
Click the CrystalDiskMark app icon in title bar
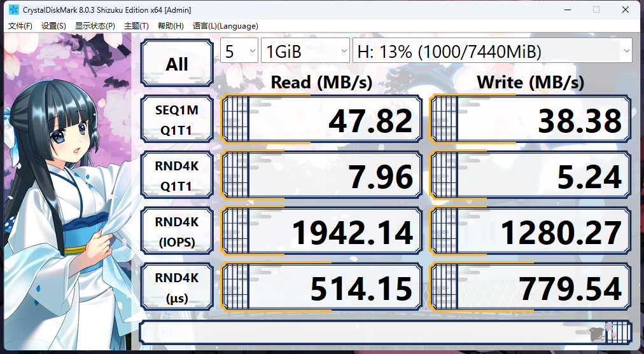[13, 10]
